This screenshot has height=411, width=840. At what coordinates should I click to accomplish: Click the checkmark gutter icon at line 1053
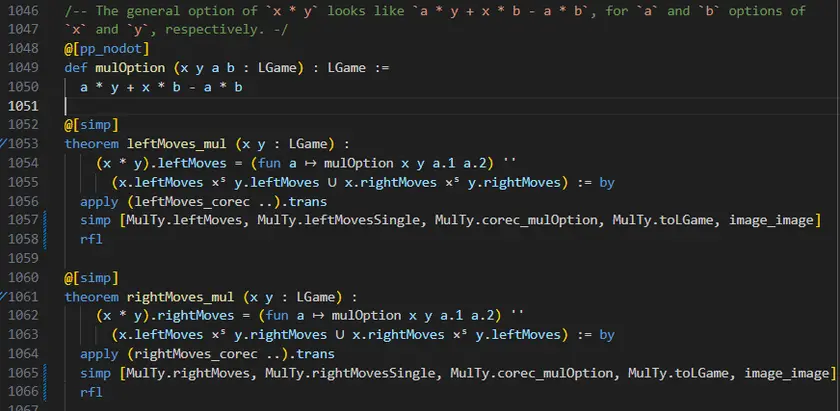tap(4, 143)
